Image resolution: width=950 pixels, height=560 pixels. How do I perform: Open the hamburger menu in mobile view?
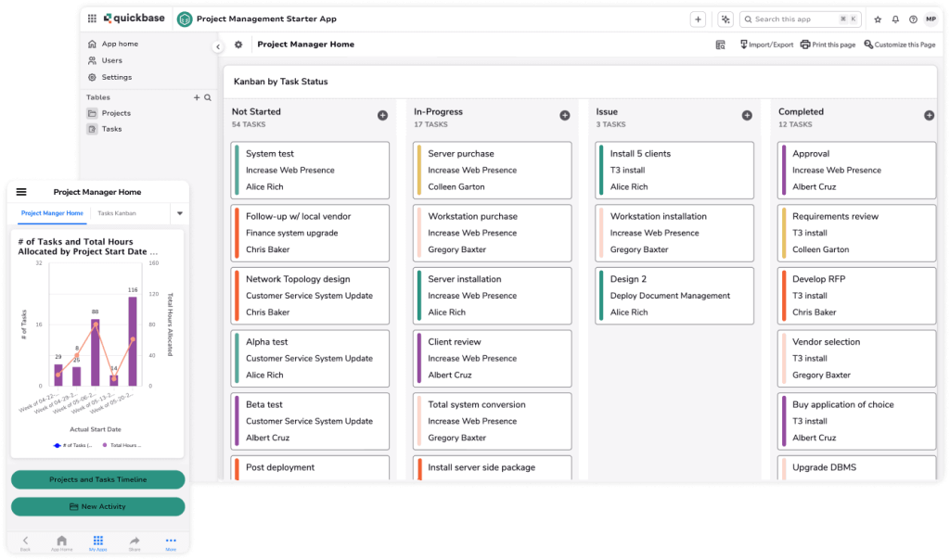tap(21, 192)
